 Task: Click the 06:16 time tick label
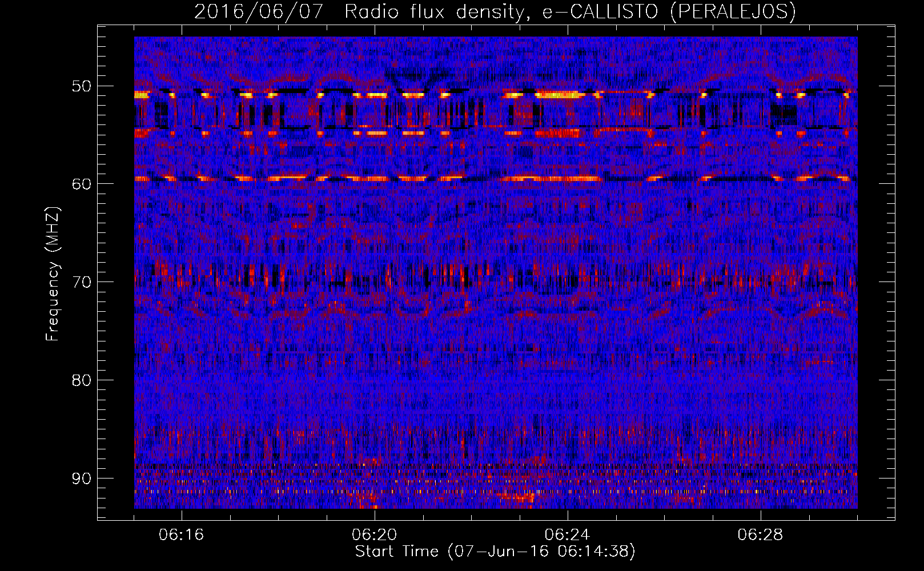182,535
